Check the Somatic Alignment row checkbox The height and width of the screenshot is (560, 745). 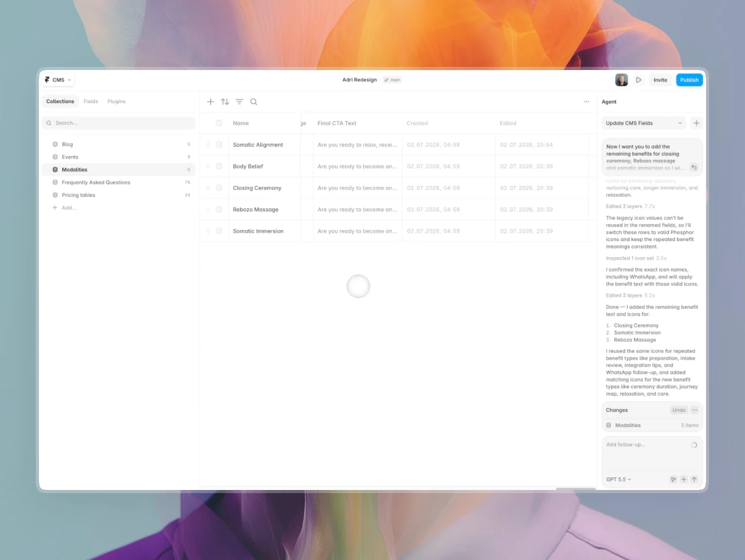click(x=219, y=145)
